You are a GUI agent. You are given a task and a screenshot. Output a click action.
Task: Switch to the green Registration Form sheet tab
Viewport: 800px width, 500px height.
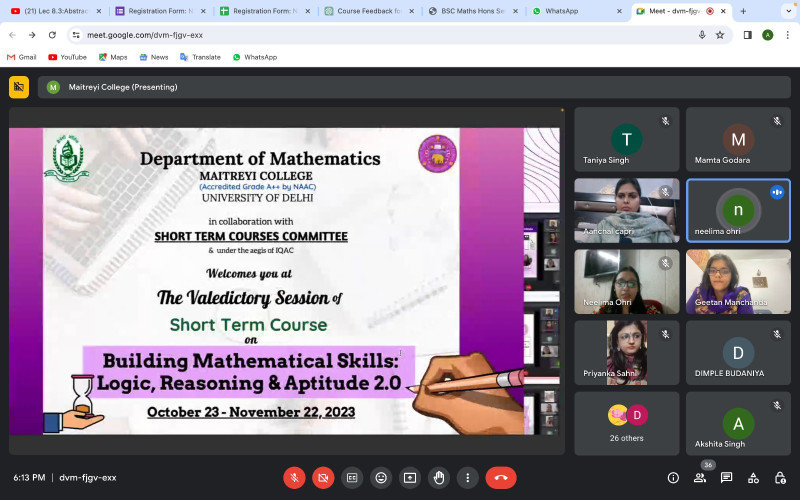[x=265, y=11]
